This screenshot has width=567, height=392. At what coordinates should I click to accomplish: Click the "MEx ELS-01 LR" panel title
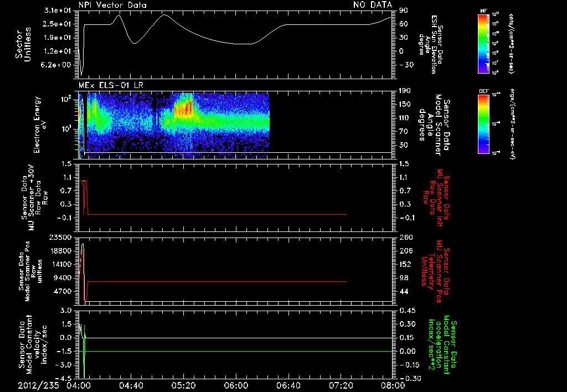[x=111, y=85]
